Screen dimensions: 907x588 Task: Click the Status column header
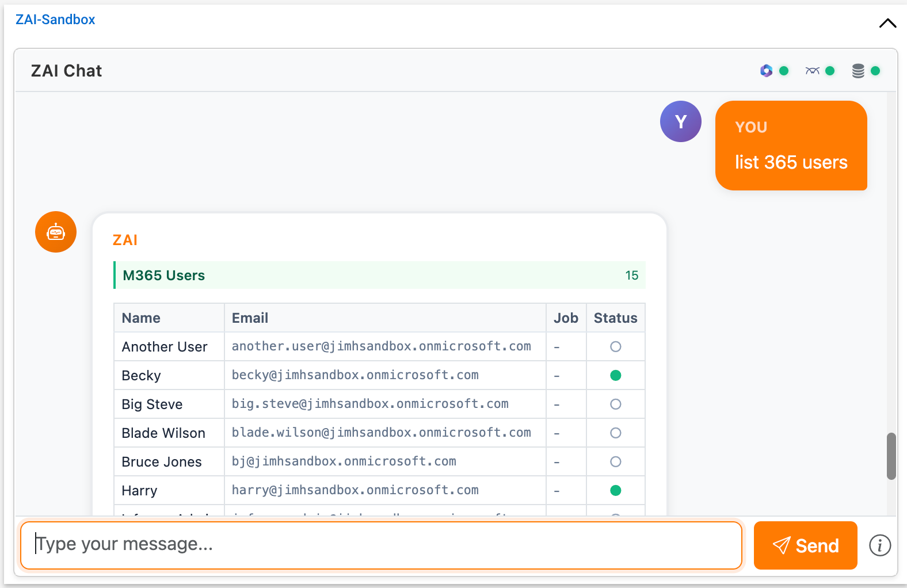(616, 318)
